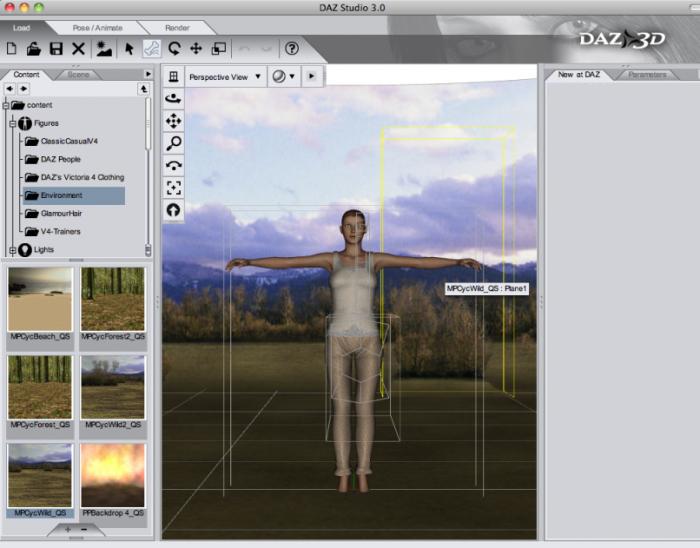Open the Content pane options arrow menu

point(148,74)
